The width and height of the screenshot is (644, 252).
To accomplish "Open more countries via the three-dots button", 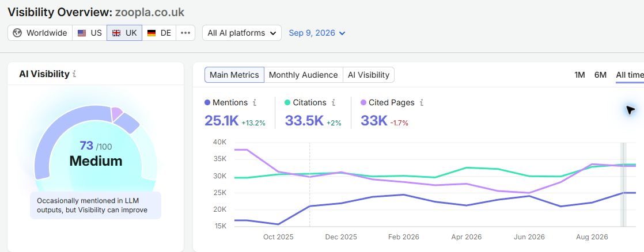I will click(x=185, y=33).
